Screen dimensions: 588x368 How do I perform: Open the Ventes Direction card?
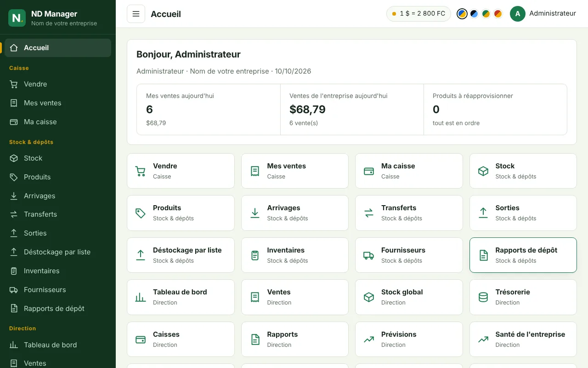(x=295, y=297)
